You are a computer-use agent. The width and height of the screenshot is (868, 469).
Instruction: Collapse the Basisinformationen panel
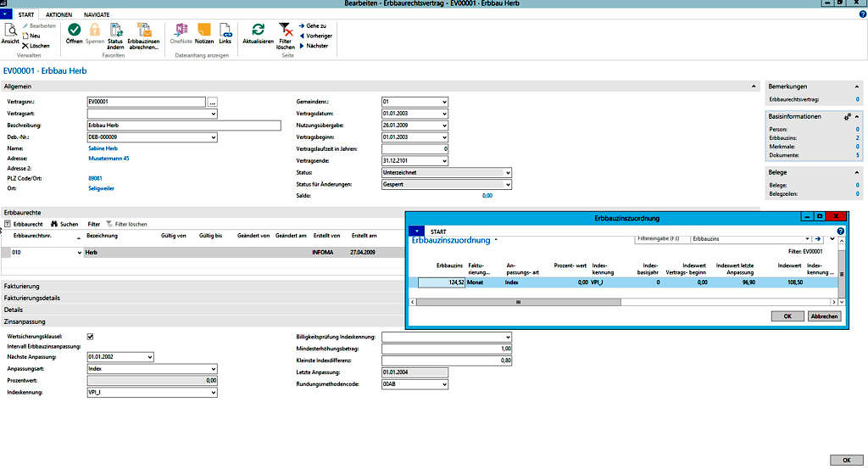(857, 116)
